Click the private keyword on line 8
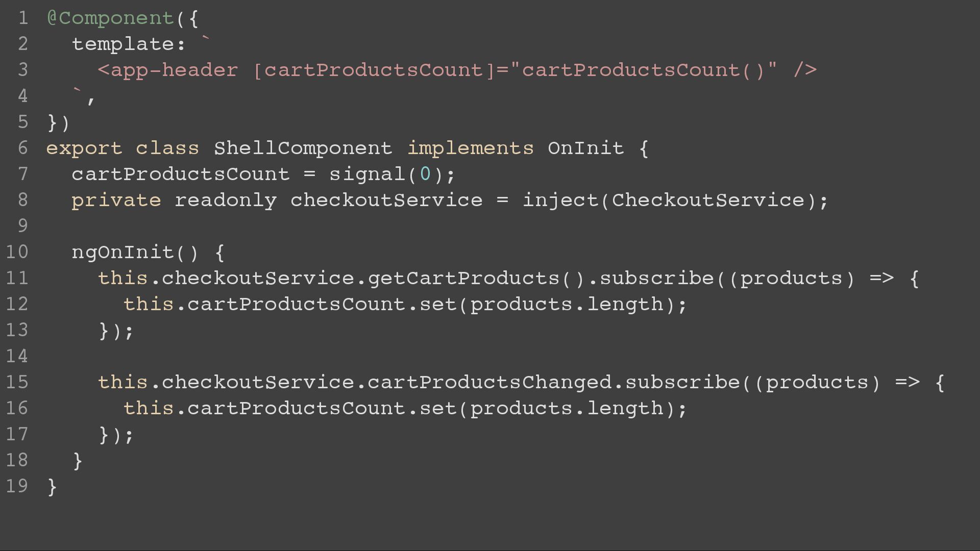The image size is (980, 551). pyautogui.click(x=116, y=201)
